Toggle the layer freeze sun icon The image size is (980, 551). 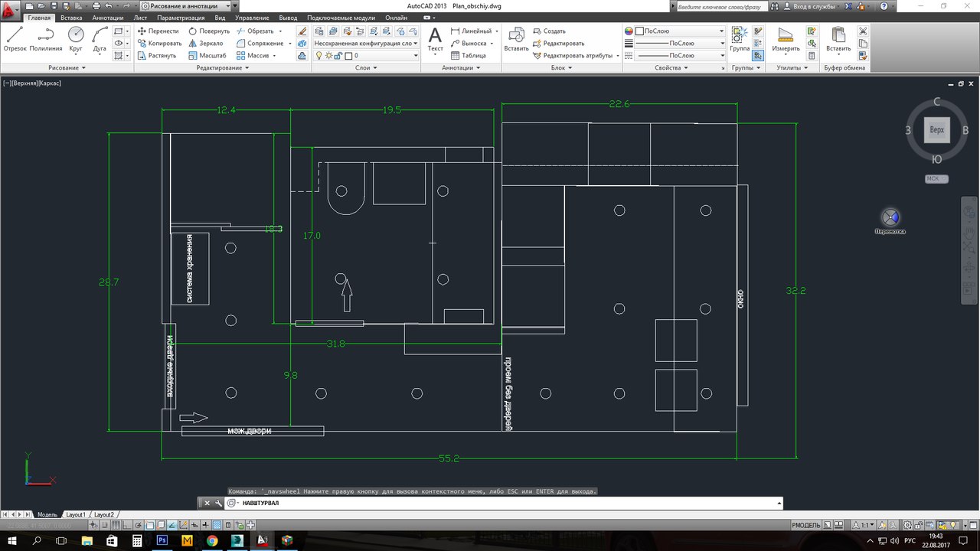tap(329, 56)
